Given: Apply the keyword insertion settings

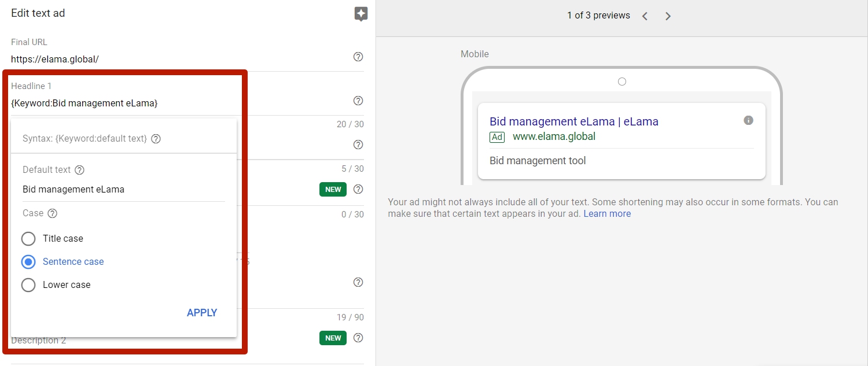Looking at the screenshot, I should point(202,313).
